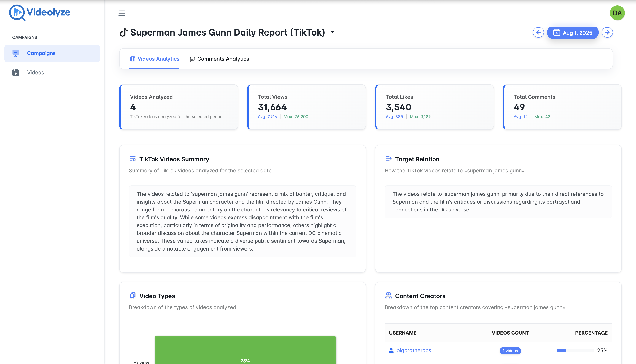Click the Target Relation heading
Image resolution: width=636 pixels, height=364 pixels.
pos(417,159)
